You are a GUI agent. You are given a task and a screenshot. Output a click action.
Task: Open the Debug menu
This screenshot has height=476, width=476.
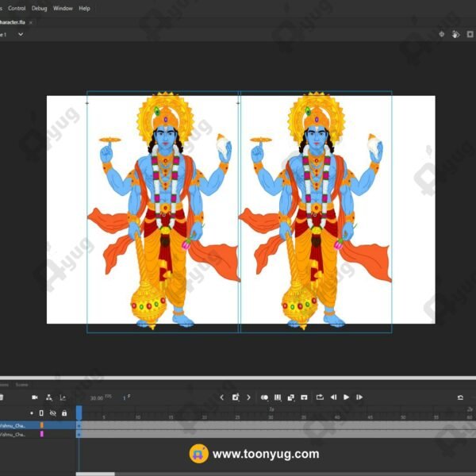[39, 8]
